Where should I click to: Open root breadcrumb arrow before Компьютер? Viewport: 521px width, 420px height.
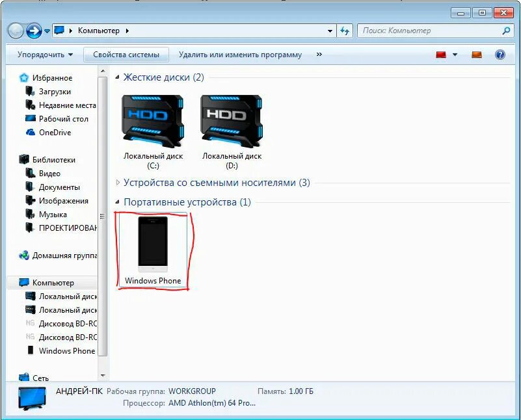point(71,31)
